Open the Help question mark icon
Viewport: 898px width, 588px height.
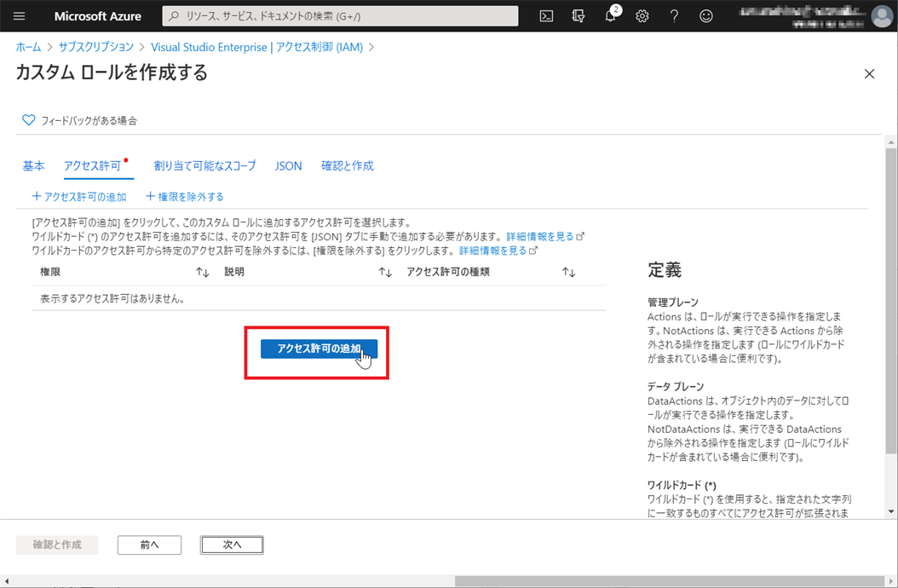pyautogui.click(x=674, y=16)
